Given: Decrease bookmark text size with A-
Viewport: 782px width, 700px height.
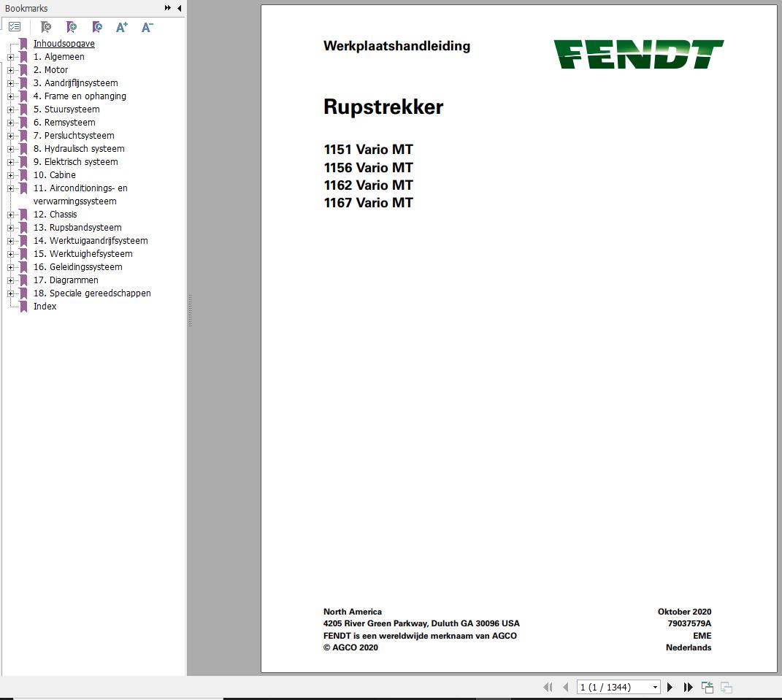Looking at the screenshot, I should tap(147, 27).
